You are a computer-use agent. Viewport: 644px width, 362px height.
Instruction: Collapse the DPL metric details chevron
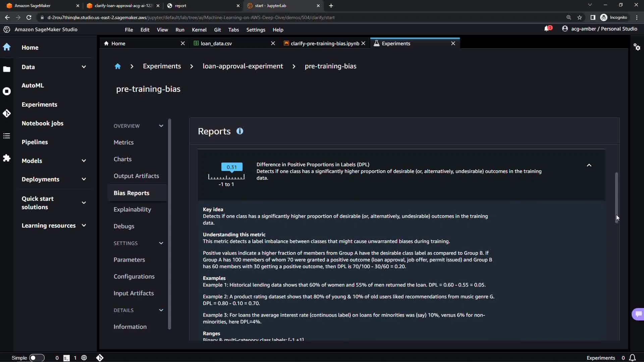tap(589, 165)
